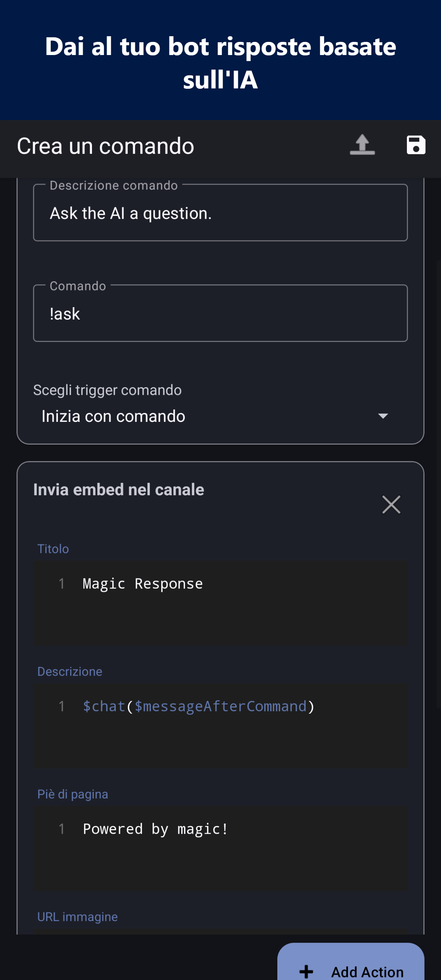Image resolution: width=441 pixels, height=980 pixels.
Task: Expand the trigger dropdown arrow
Action: [383, 416]
